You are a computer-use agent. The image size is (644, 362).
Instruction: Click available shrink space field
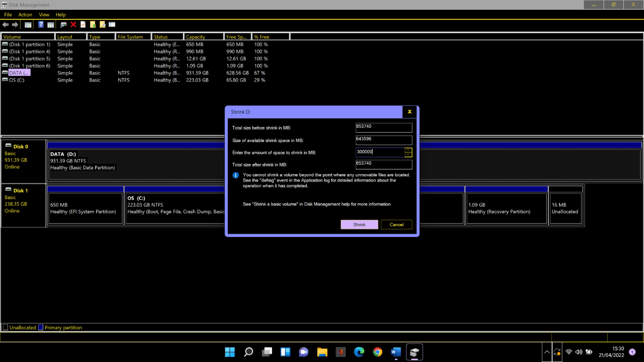coord(384,140)
